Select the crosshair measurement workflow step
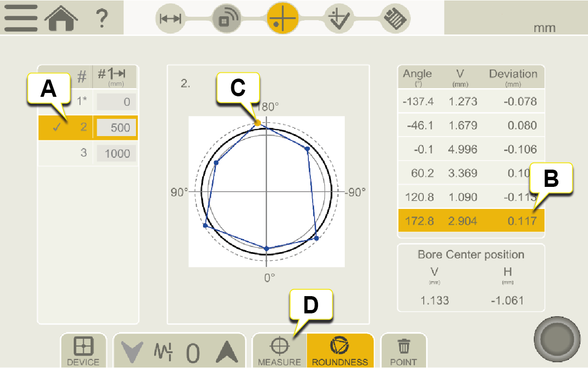The image size is (588, 368). 282,19
